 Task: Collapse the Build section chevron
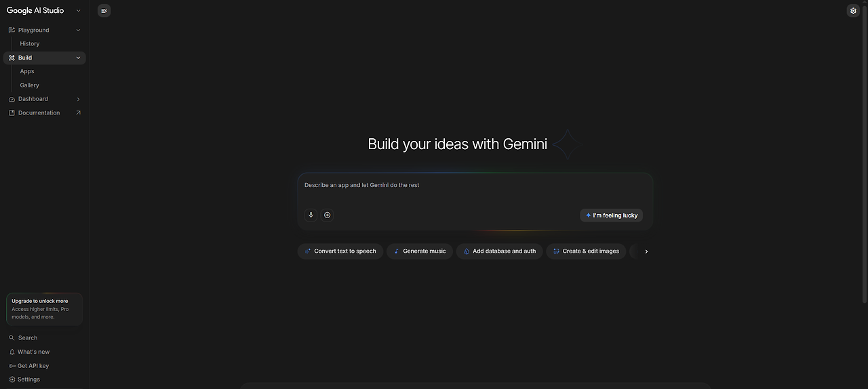tap(78, 58)
